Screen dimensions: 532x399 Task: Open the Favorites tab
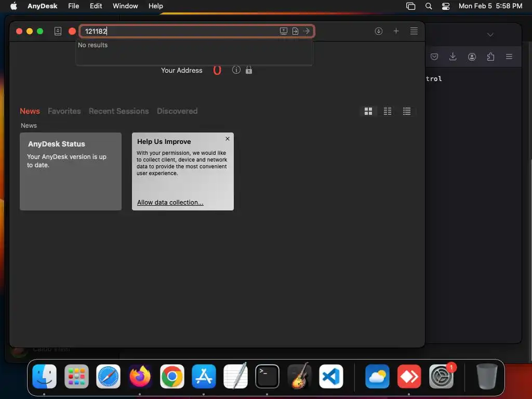point(64,111)
